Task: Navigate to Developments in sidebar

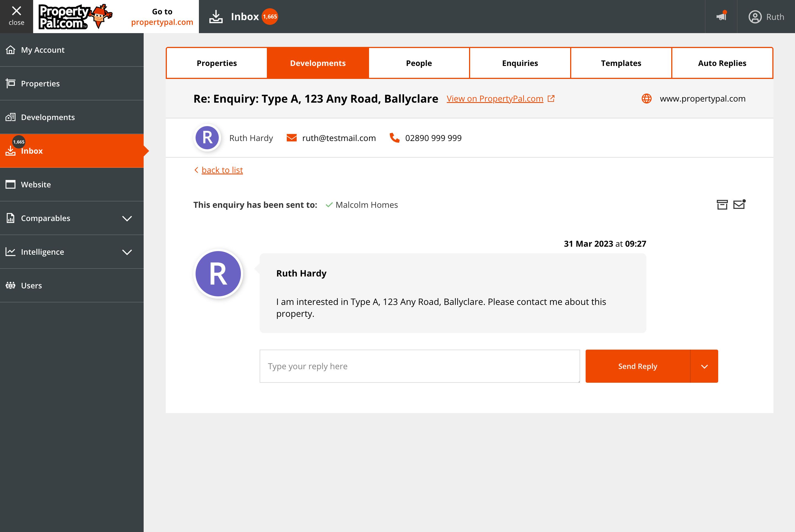Action: tap(48, 116)
